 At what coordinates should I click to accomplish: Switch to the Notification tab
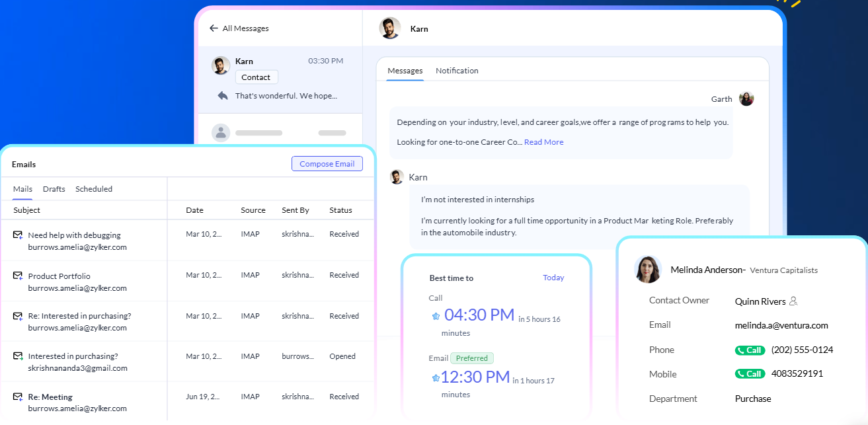coord(457,71)
